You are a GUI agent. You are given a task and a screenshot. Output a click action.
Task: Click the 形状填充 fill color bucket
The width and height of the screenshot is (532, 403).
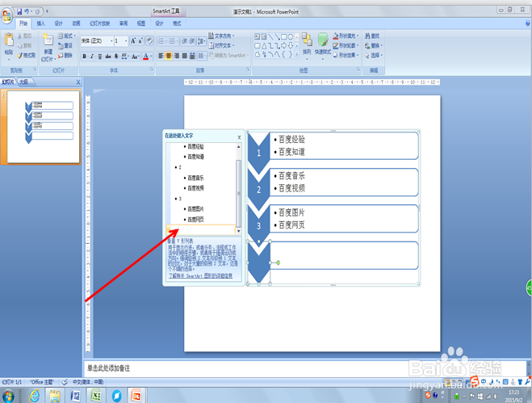336,36
